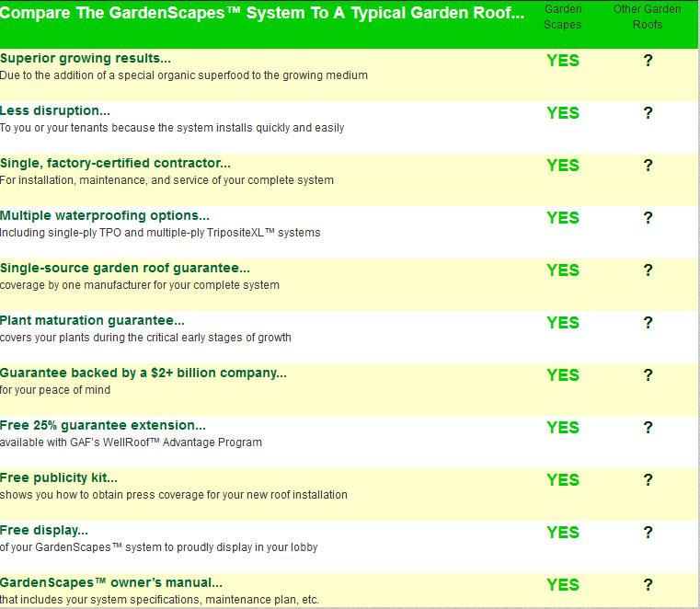
Task: Click the question mark for waterproofing options
Action: click(x=648, y=217)
